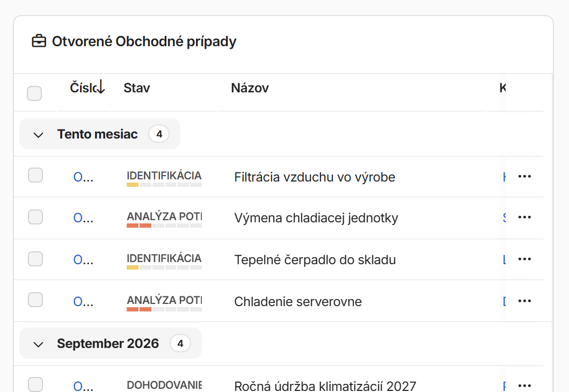Open more options for Filtrácia vzduchu vo výrobe

(x=524, y=176)
